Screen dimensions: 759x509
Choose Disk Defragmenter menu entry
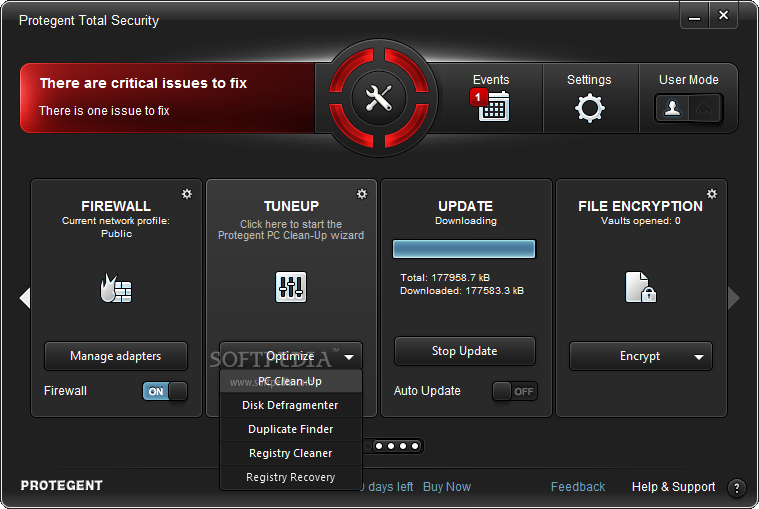[x=290, y=405]
